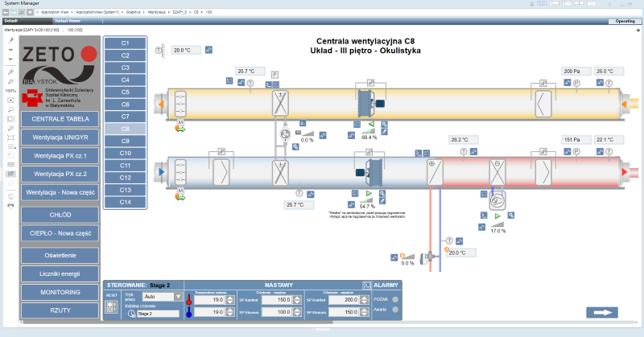The image size is (644, 337).
Task: Click supply fan 54.7 % speed gauge
Action: 366,201
